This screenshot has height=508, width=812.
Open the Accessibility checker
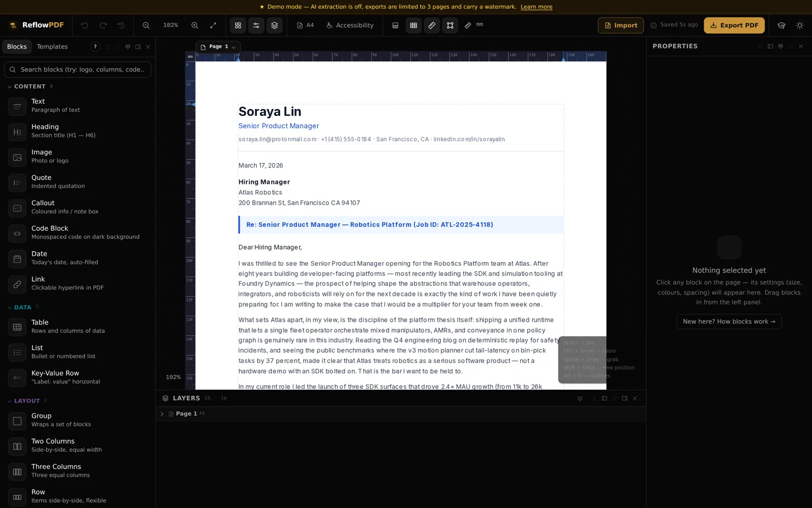pyautogui.click(x=350, y=26)
